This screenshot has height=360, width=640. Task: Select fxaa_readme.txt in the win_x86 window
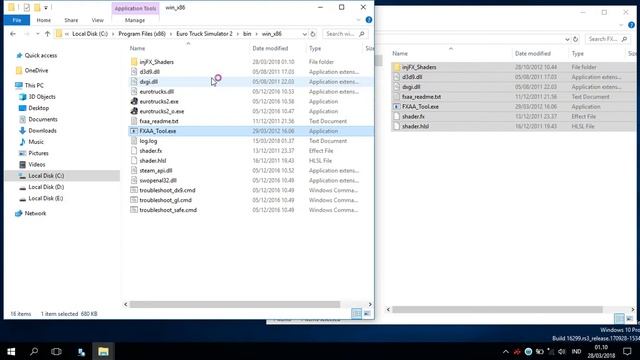(159, 121)
